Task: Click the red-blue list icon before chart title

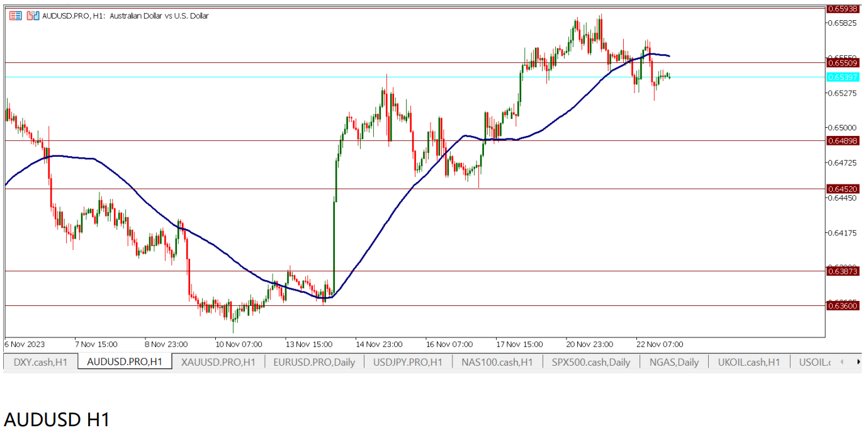Action: click(15, 16)
